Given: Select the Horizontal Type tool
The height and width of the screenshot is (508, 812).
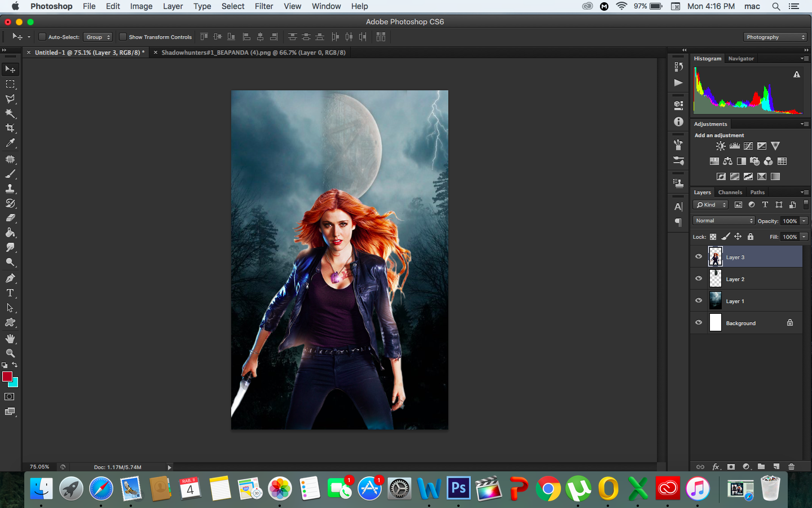Looking at the screenshot, I should (x=10, y=293).
